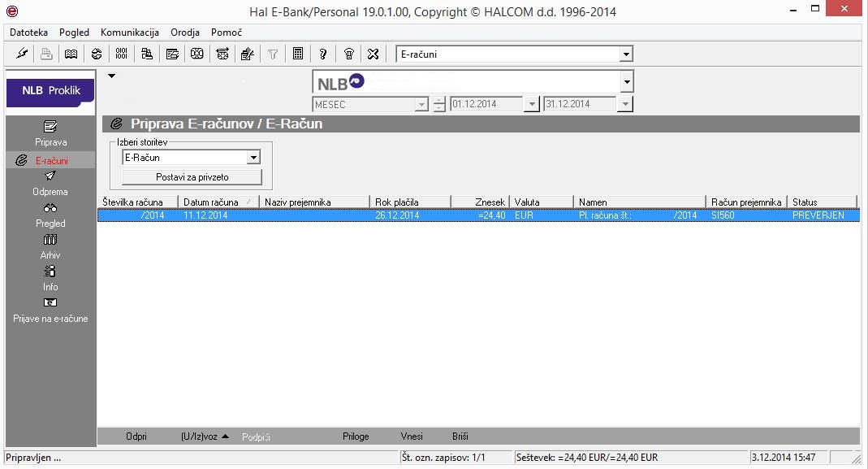Click the red e application title icon

click(11, 11)
